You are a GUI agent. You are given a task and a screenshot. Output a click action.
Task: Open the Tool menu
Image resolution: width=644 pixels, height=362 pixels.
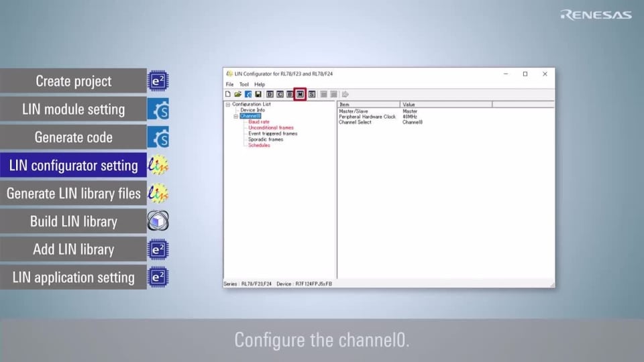click(244, 84)
